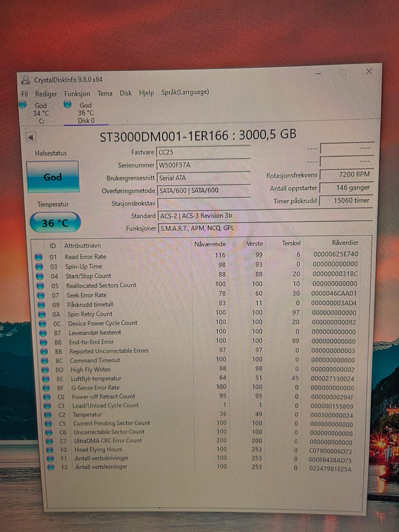Click the previous disk arrow button
Viewport: 399px width, 532px height.
31,137
